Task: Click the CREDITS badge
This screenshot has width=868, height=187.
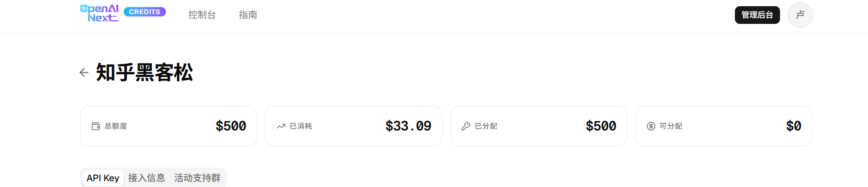Action: point(145,12)
